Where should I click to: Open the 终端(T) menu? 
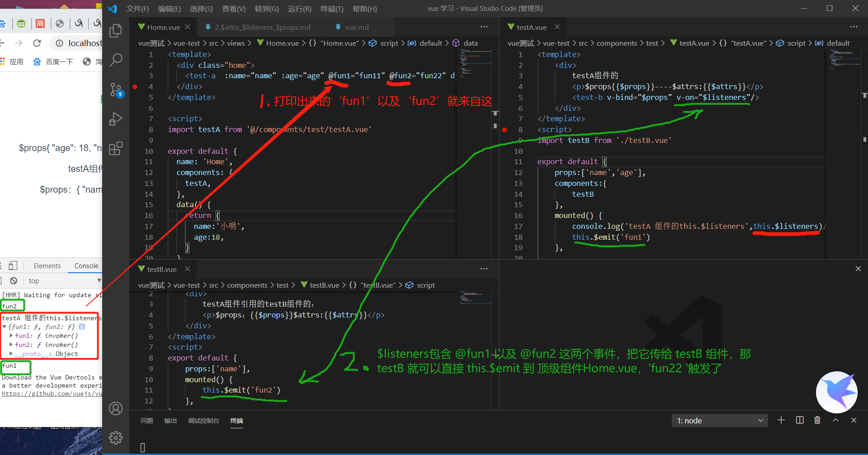tap(332, 9)
